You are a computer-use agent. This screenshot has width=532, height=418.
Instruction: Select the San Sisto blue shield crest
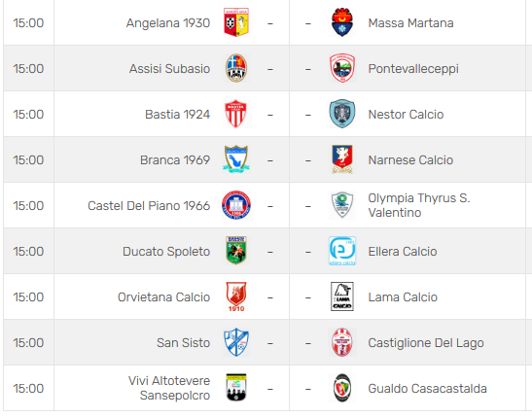(236, 342)
